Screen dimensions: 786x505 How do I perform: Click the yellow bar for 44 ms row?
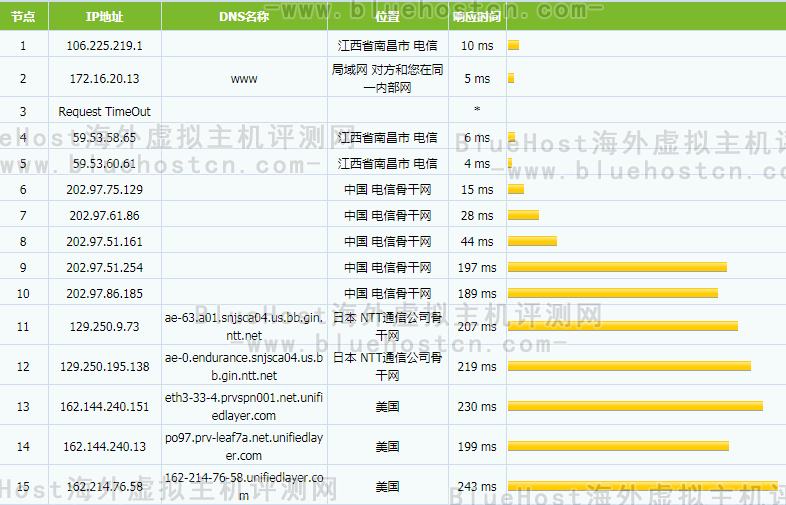pyautogui.click(x=532, y=241)
